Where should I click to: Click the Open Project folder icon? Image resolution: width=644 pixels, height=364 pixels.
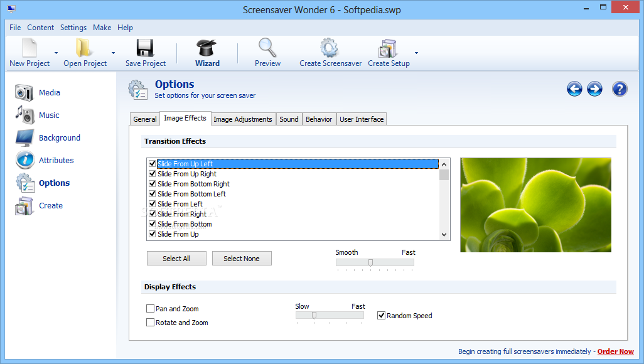click(83, 48)
